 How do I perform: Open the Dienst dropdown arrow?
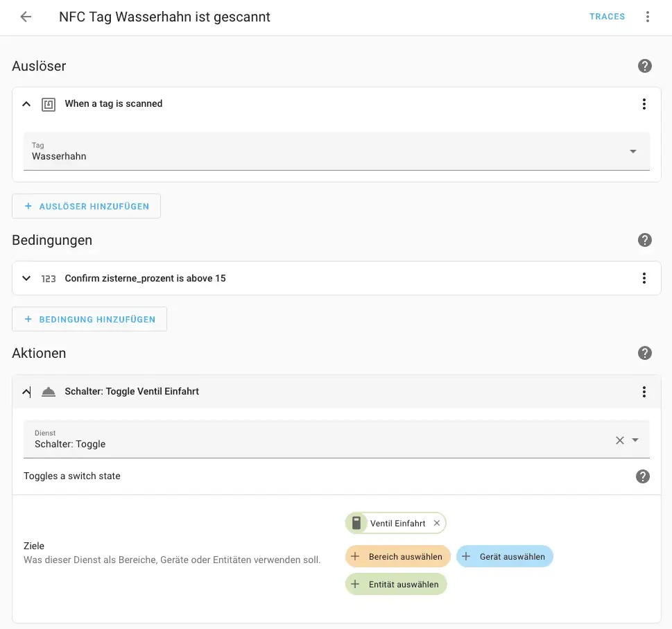(635, 440)
